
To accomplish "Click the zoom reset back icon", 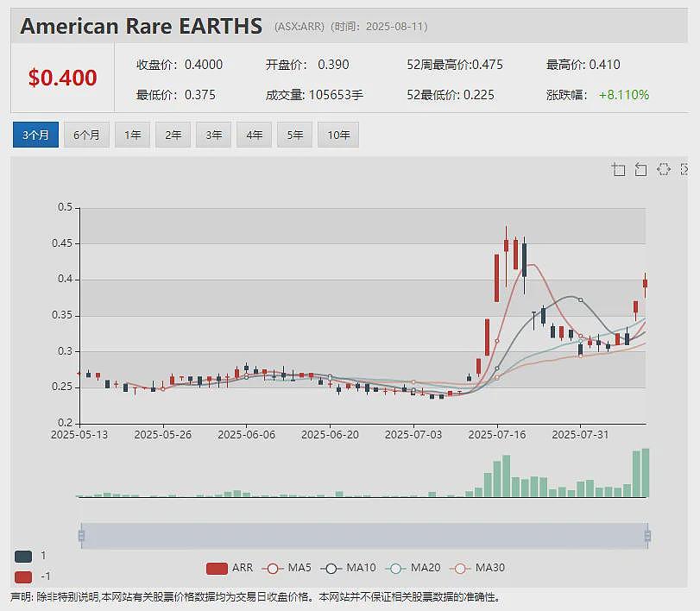I will click(x=641, y=170).
